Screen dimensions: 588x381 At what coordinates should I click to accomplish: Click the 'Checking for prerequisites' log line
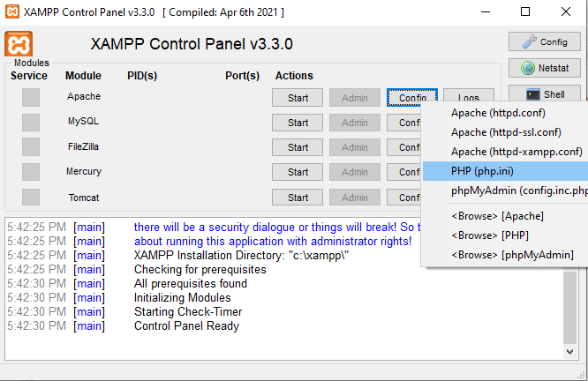(x=200, y=270)
